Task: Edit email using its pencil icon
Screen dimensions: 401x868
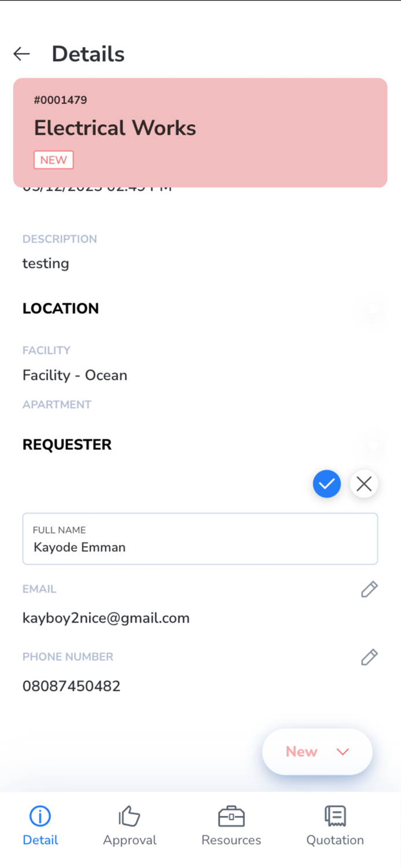Action: click(x=369, y=589)
